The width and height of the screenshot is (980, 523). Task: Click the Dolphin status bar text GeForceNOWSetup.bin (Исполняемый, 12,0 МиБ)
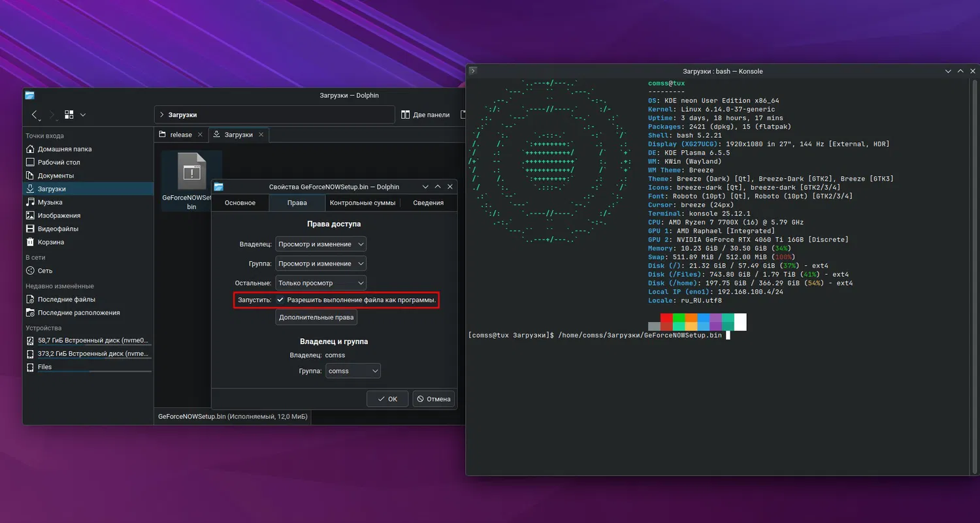click(233, 416)
